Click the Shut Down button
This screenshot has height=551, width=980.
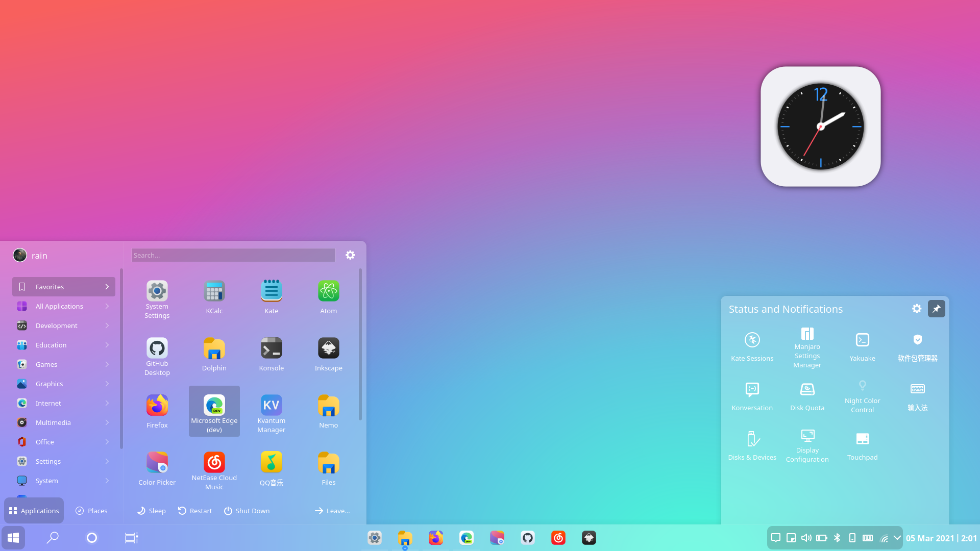pyautogui.click(x=247, y=511)
